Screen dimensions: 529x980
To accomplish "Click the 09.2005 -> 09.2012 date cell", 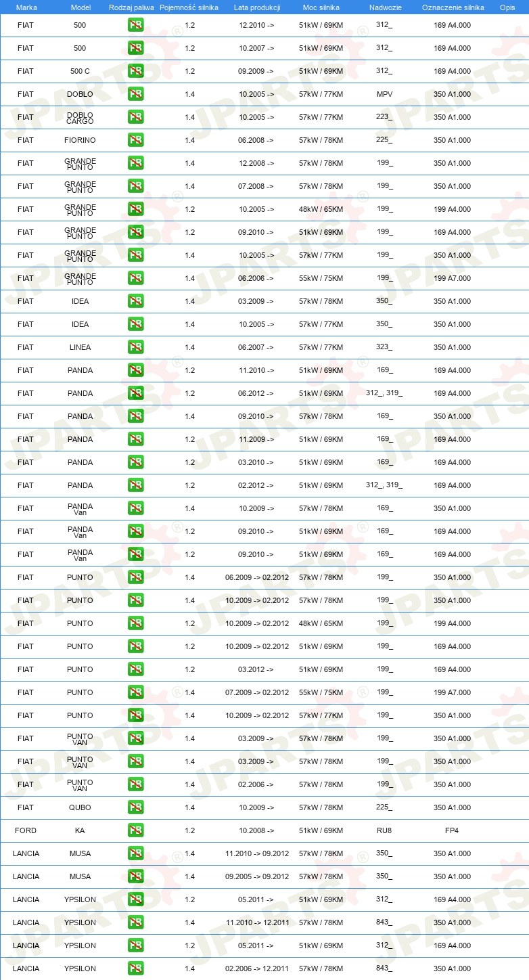I will [257, 876].
